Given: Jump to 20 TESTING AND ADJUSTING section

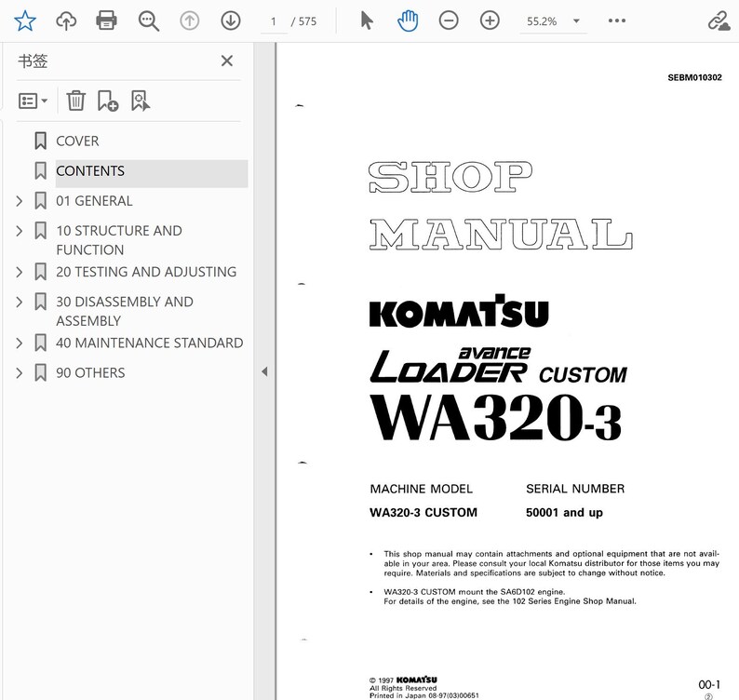Looking at the screenshot, I should pyautogui.click(x=146, y=272).
